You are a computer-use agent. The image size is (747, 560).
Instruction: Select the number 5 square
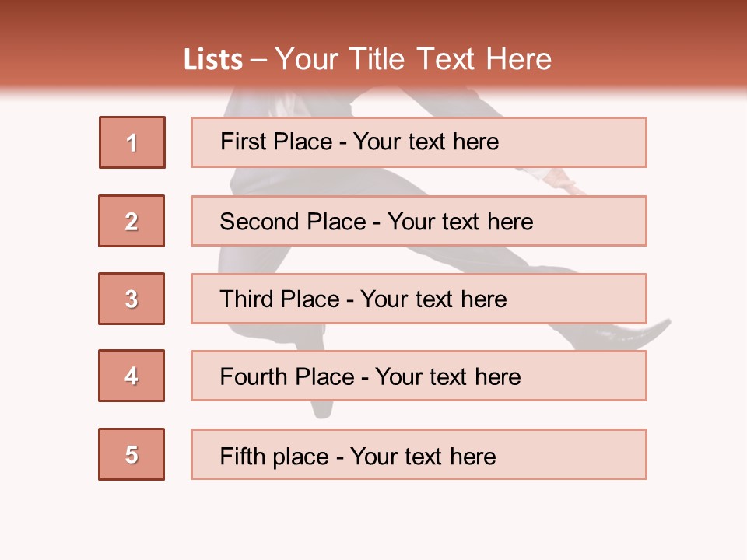(132, 454)
